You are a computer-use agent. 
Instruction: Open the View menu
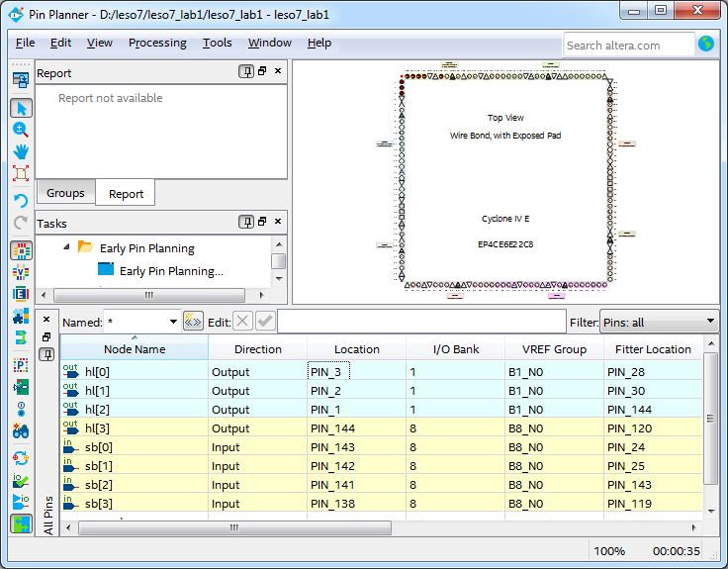coord(99,43)
